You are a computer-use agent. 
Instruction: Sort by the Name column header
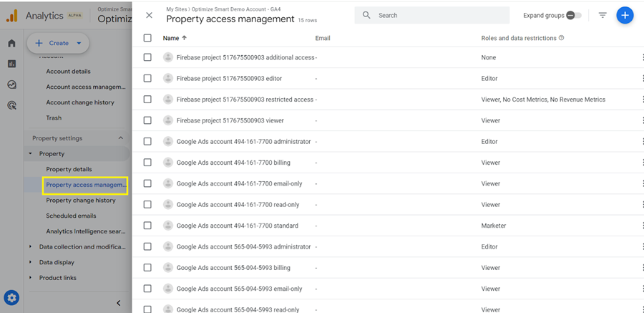(171, 38)
